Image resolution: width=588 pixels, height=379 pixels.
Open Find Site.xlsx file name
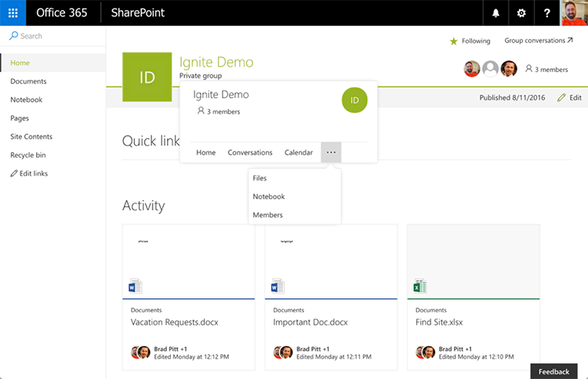pyautogui.click(x=439, y=322)
